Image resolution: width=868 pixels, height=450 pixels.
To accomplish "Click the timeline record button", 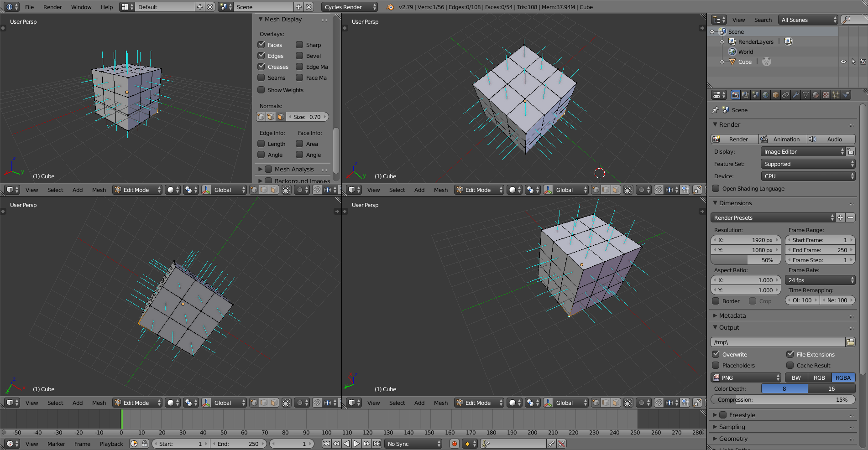I will 454,444.
